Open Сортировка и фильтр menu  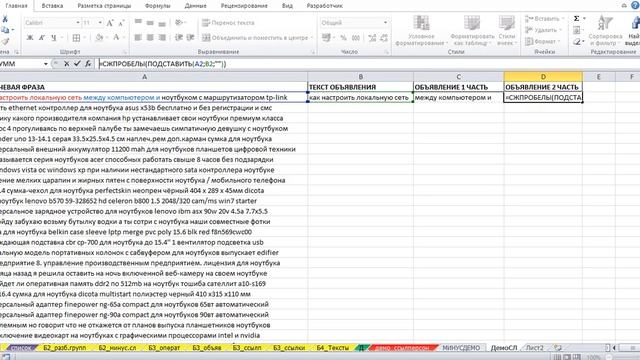click(x=605, y=30)
